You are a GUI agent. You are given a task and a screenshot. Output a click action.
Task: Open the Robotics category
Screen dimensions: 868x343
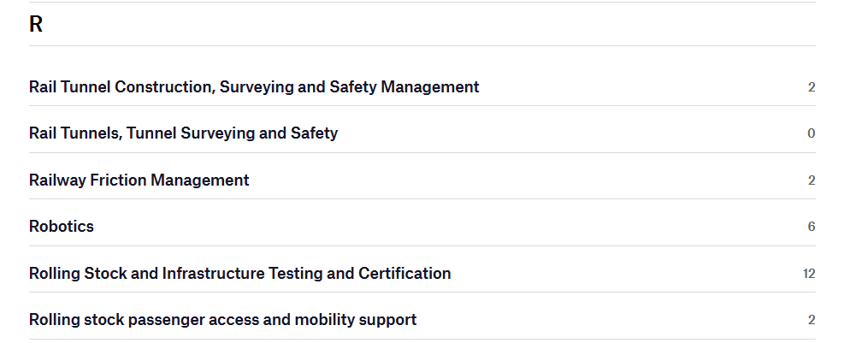coord(62,227)
